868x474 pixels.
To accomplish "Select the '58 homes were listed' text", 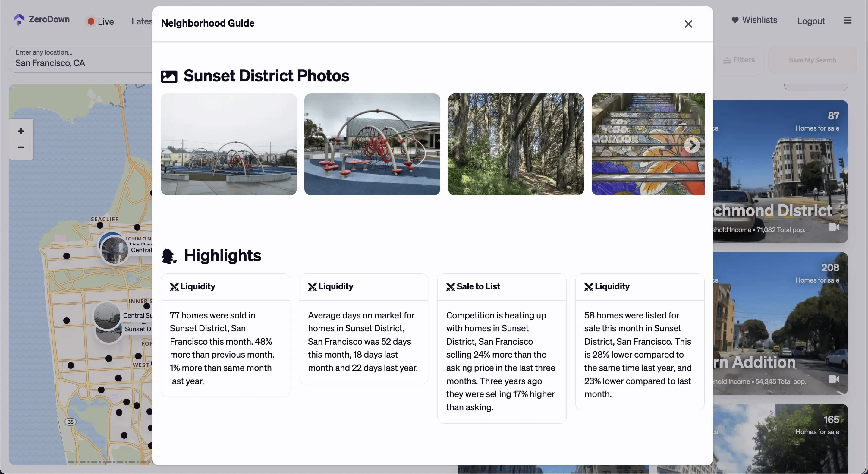I will click(x=638, y=355).
